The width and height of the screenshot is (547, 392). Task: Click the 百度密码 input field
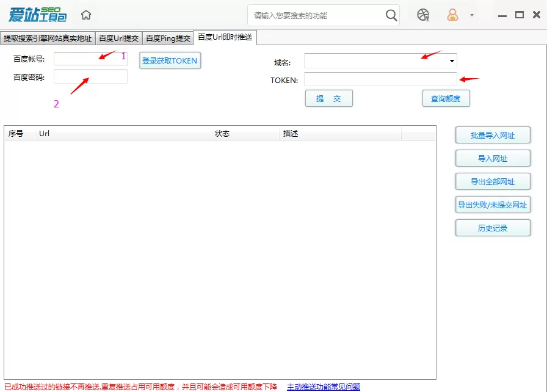click(x=91, y=77)
